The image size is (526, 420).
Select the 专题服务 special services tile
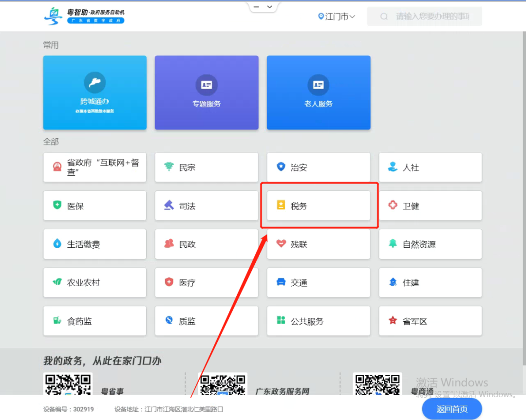(x=207, y=92)
